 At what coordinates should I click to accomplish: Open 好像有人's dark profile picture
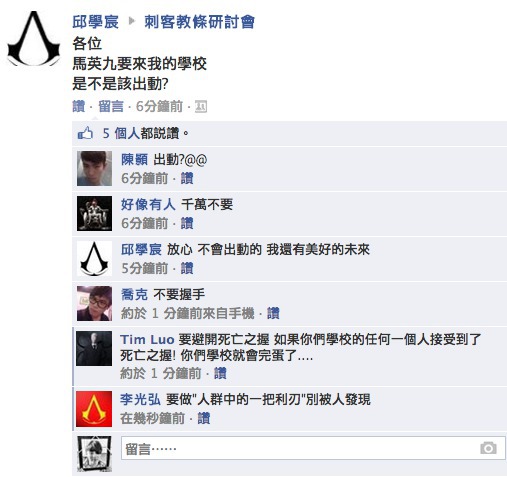tap(94, 213)
